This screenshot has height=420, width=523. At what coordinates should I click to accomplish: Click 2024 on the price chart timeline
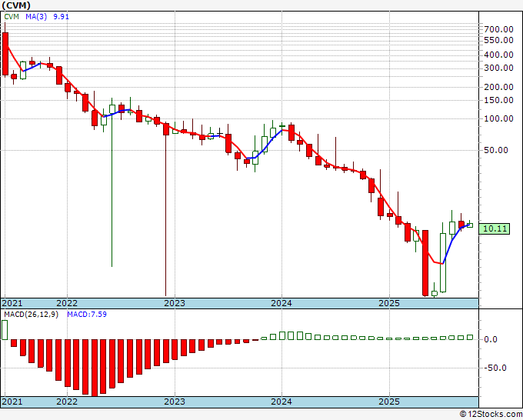[281, 303]
